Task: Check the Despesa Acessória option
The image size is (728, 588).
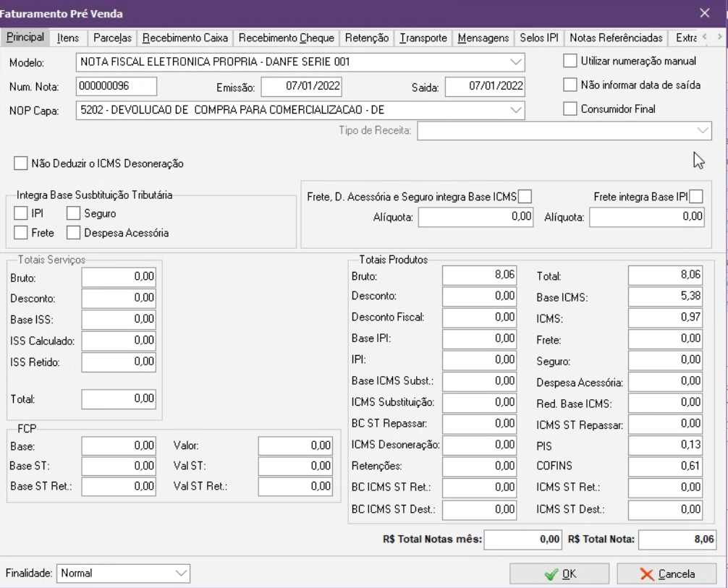Action: (73, 233)
